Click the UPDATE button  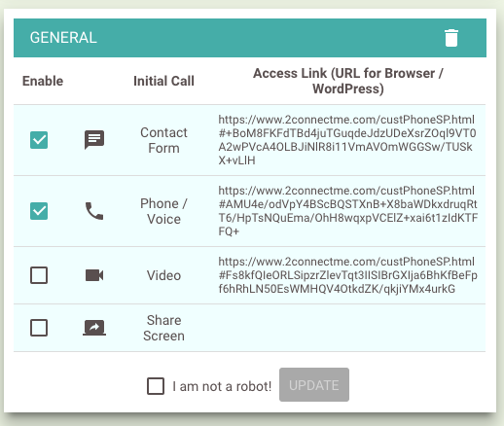click(314, 385)
